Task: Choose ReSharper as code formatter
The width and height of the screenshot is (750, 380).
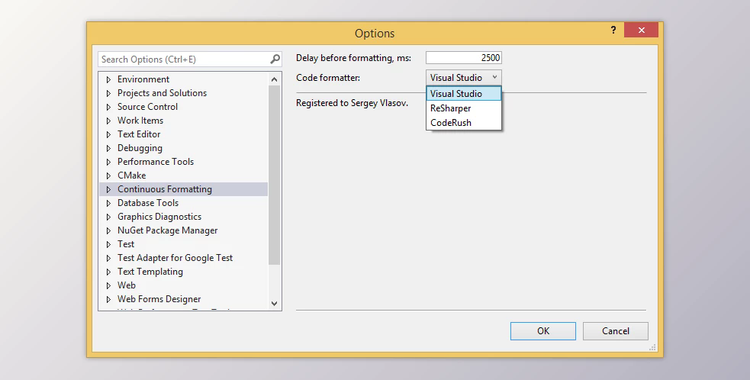Action: [x=463, y=108]
